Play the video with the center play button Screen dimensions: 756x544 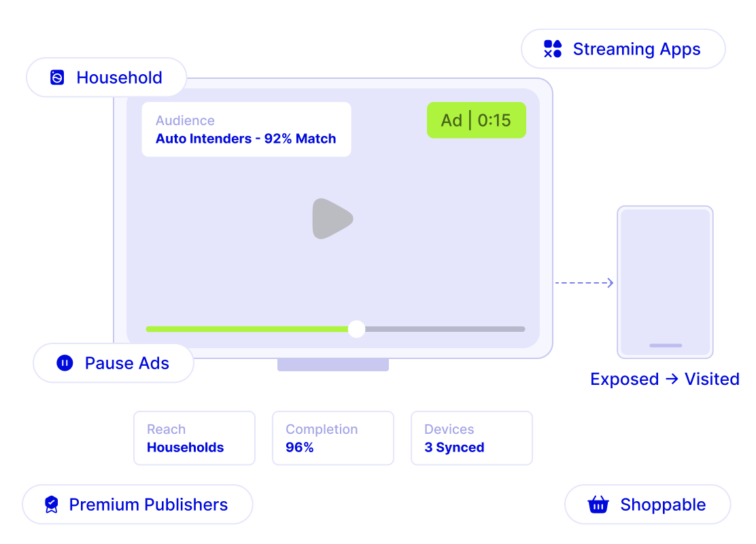coord(332,218)
